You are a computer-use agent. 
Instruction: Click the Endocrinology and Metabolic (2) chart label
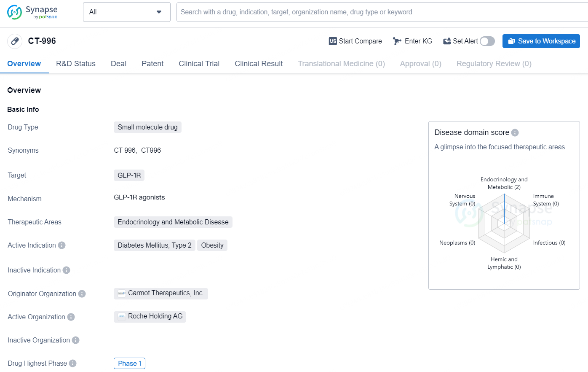(504, 183)
